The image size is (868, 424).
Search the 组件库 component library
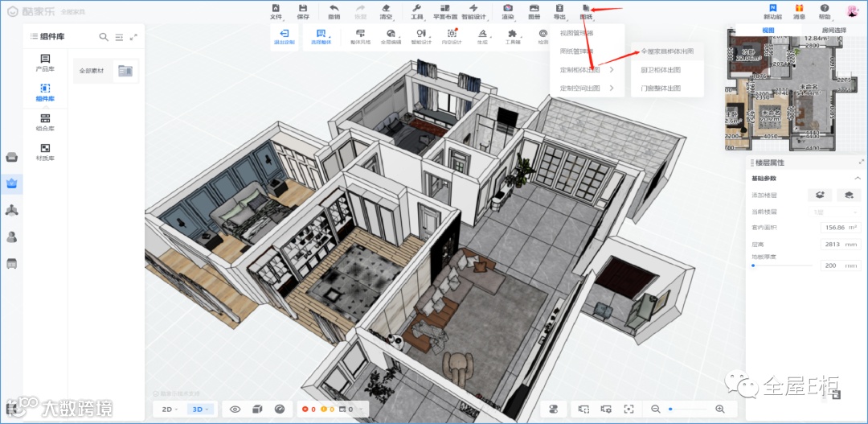pyautogui.click(x=104, y=37)
